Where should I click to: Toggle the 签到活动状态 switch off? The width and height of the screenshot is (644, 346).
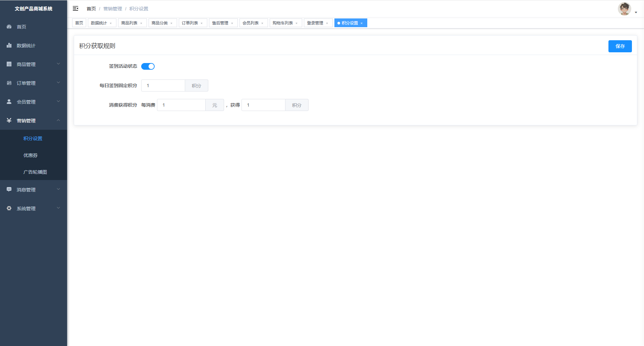coord(148,66)
